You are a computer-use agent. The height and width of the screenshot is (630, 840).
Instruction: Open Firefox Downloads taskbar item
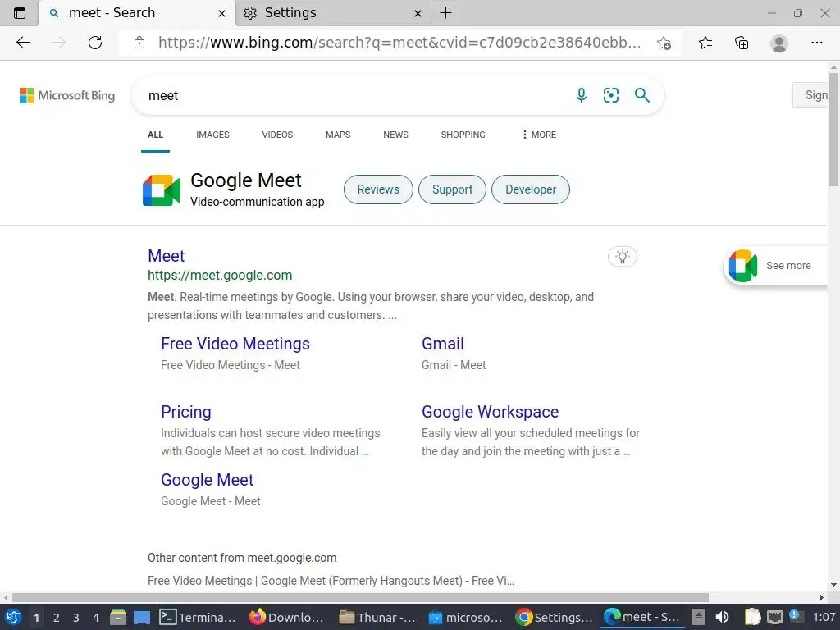click(x=286, y=618)
